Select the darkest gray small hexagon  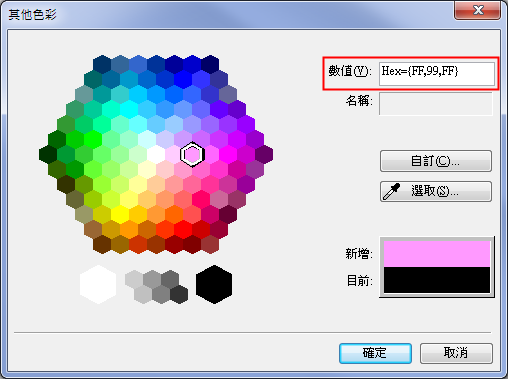point(179,294)
